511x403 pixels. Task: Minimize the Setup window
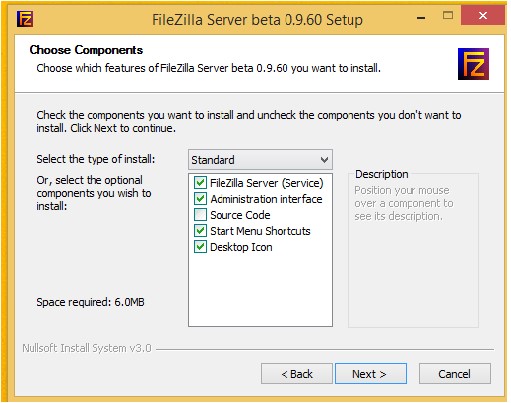tap(421, 17)
